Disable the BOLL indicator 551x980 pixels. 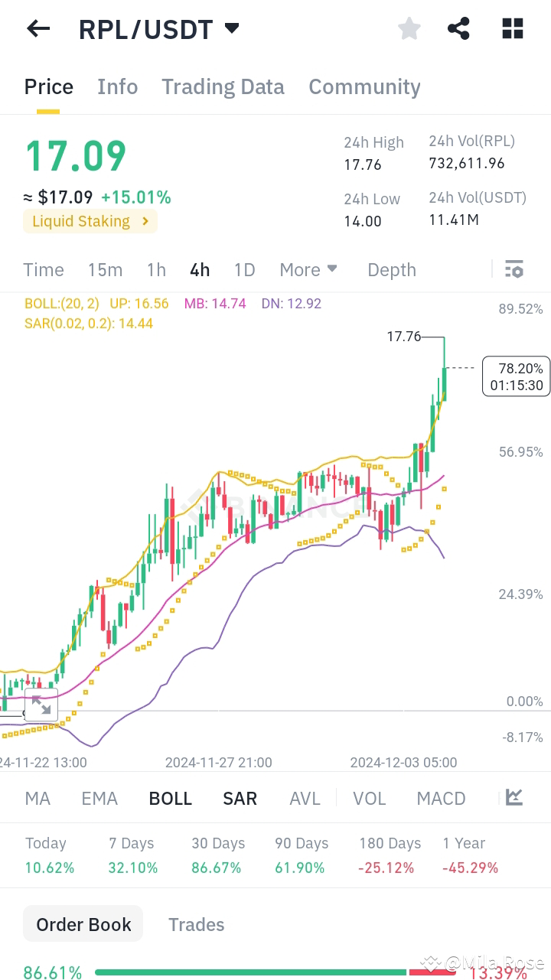170,798
